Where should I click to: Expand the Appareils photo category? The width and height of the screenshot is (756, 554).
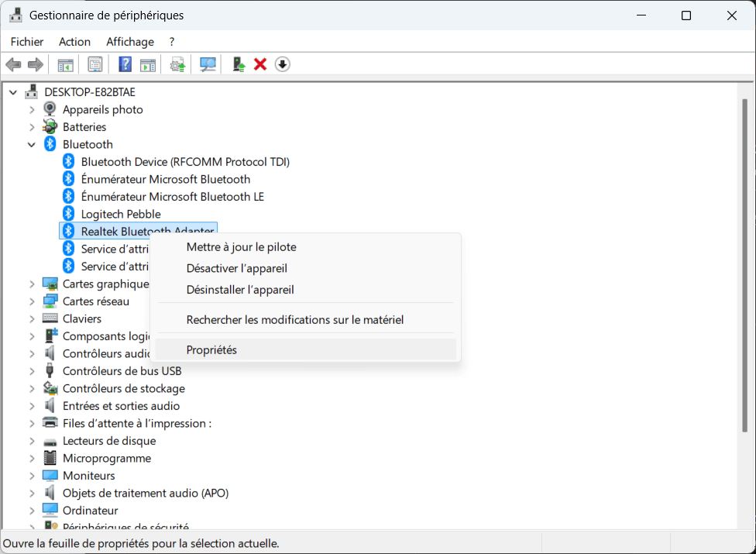(32, 110)
